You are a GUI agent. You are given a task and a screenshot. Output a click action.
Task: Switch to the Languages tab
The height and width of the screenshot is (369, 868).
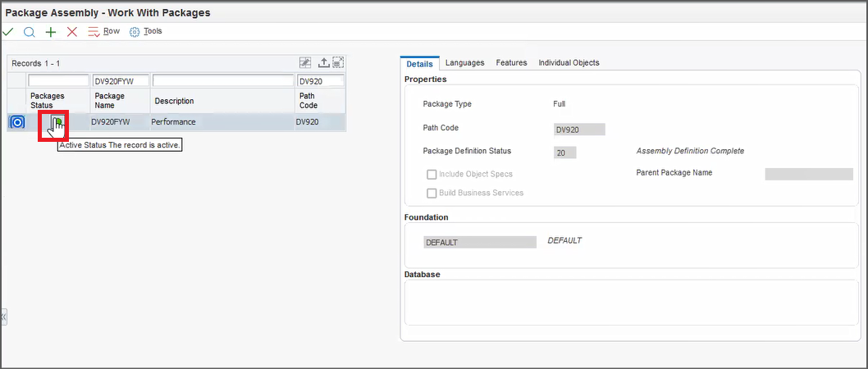click(x=465, y=63)
